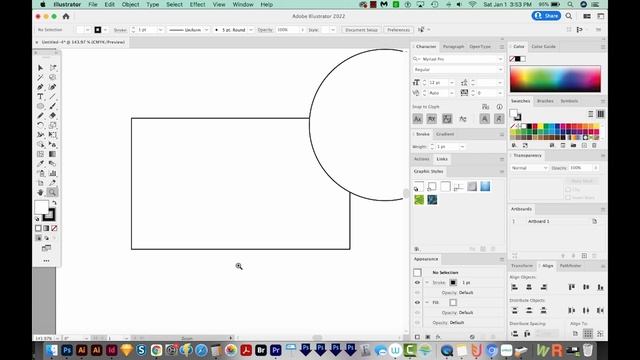Select the Ellipse shape tool
Screen dimensions: 640x360
click(40, 106)
